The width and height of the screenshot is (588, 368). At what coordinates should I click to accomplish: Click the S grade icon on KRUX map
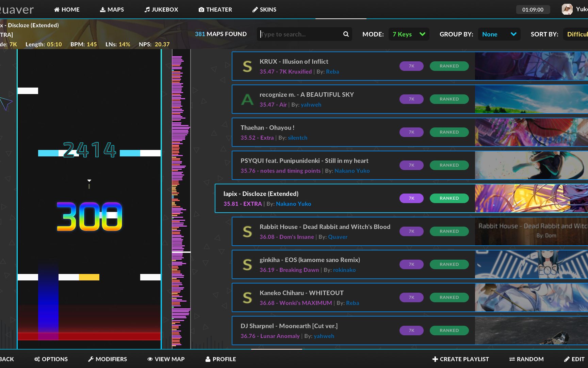click(247, 66)
